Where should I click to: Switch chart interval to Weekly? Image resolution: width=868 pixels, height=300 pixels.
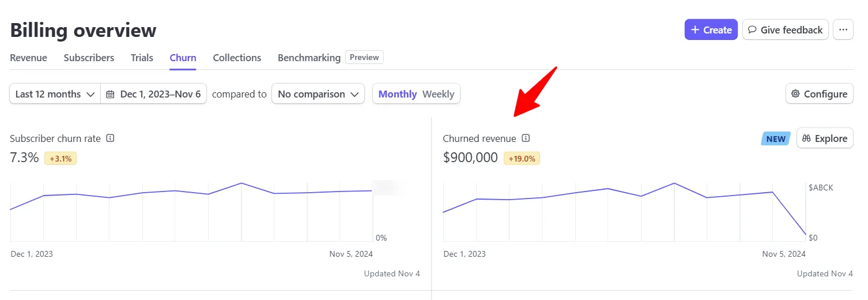click(439, 94)
